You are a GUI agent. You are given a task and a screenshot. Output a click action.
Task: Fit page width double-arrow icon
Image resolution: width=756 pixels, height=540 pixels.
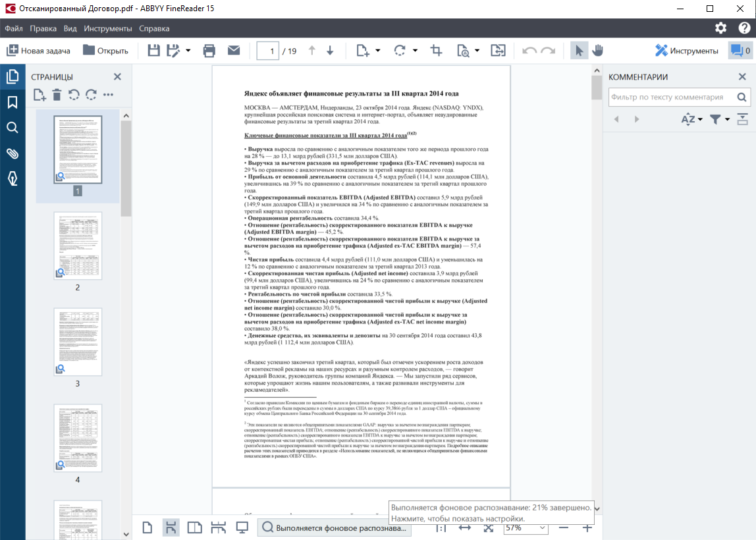pos(465,528)
